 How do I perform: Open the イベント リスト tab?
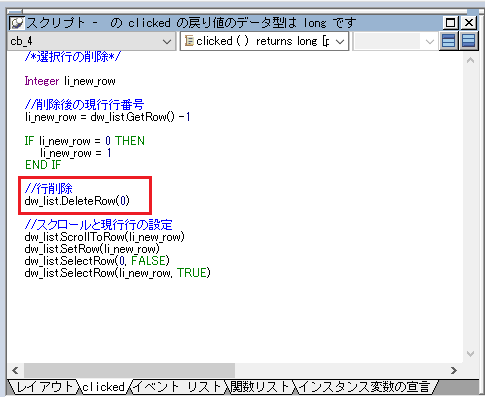[177, 387]
